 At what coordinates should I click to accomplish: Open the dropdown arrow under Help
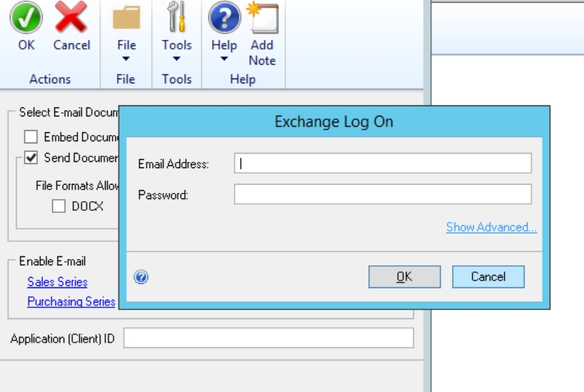click(x=224, y=59)
